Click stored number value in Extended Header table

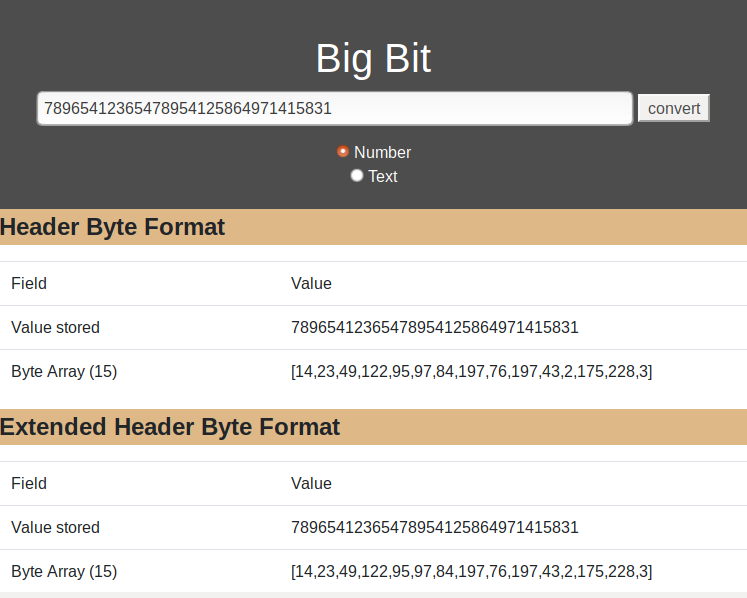434,528
